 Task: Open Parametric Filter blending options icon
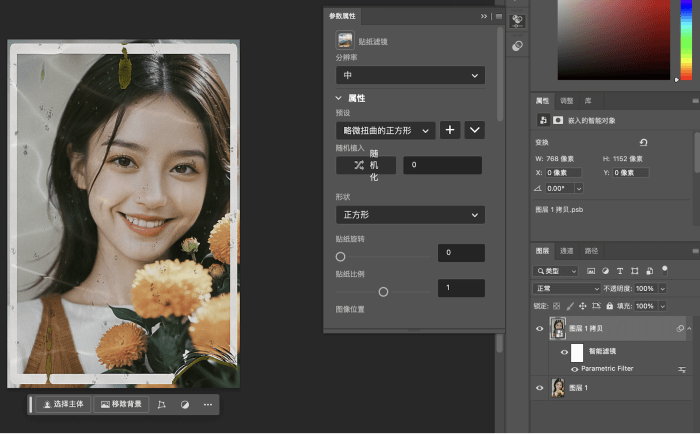tap(682, 369)
